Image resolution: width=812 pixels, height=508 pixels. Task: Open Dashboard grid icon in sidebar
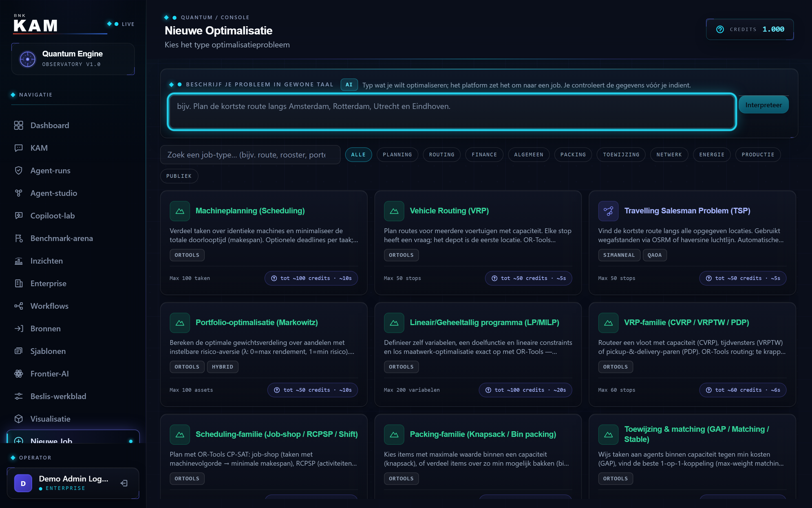tap(18, 125)
